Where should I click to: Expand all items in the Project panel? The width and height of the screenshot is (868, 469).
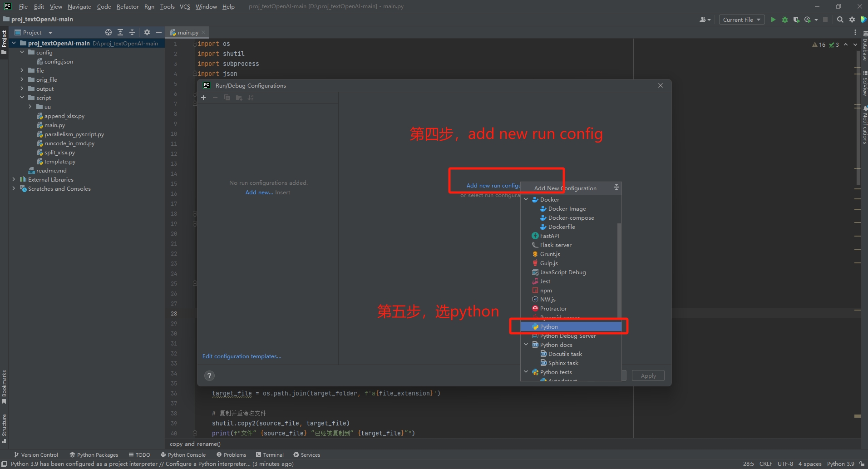pos(120,32)
